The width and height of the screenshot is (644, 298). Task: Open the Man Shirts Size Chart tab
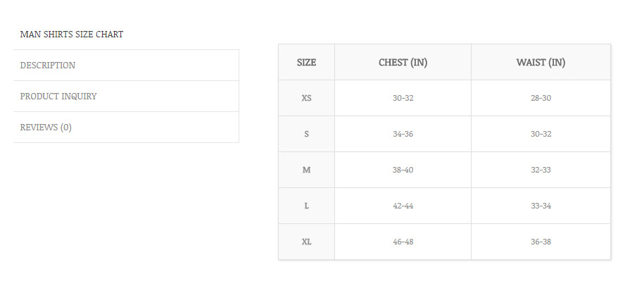coord(72,35)
